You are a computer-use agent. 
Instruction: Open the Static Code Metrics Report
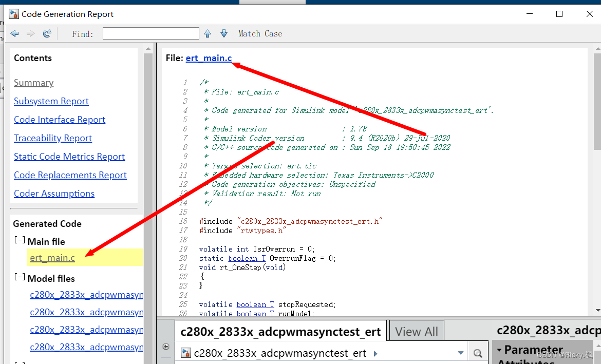click(69, 156)
